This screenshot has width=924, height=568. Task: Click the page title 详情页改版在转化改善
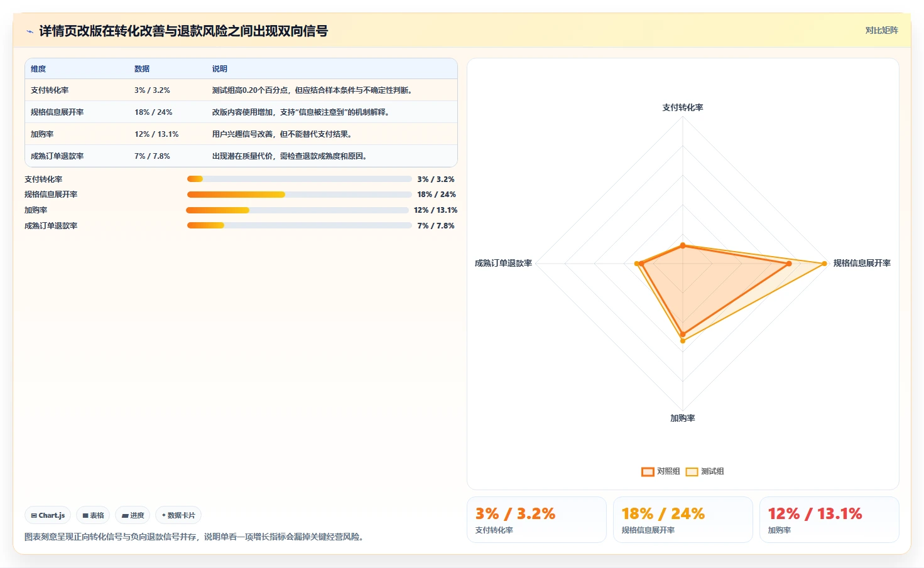(x=183, y=31)
